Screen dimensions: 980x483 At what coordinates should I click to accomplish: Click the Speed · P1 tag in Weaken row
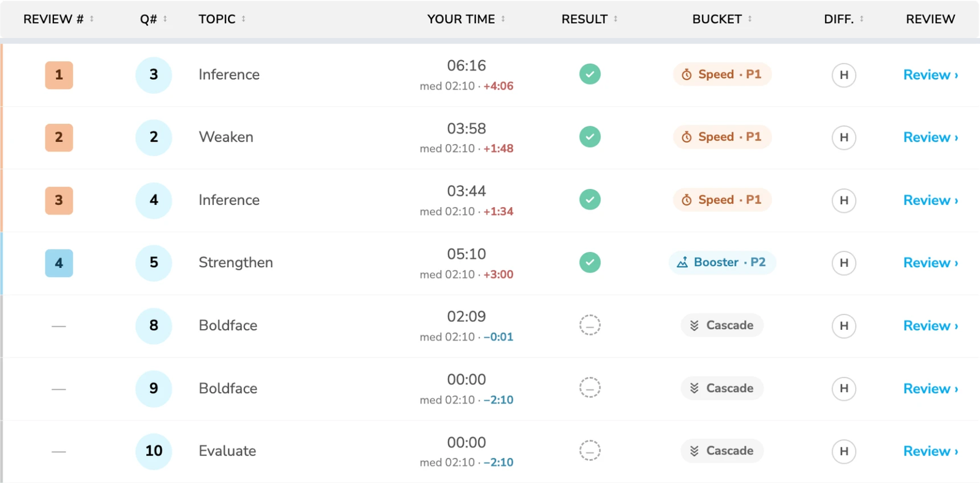(x=722, y=137)
